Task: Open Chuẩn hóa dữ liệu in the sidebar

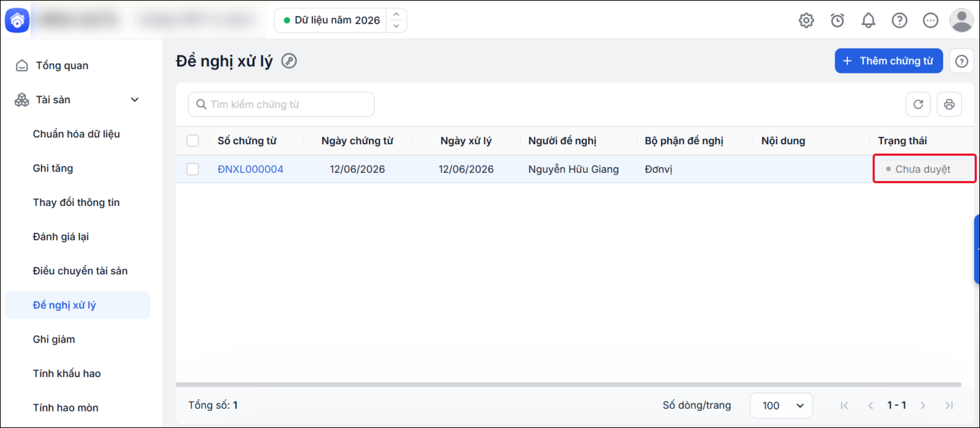Action: coord(77,134)
